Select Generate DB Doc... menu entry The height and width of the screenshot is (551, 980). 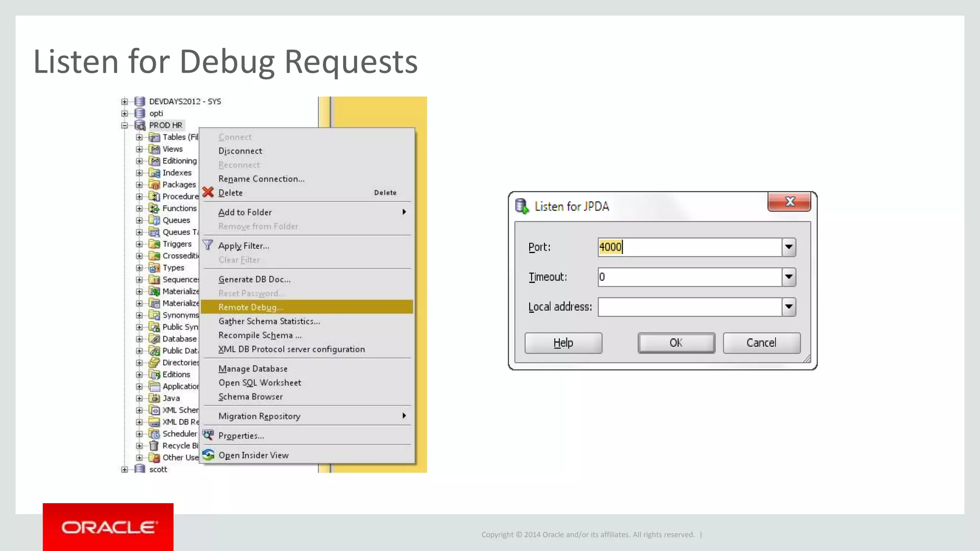(306, 279)
